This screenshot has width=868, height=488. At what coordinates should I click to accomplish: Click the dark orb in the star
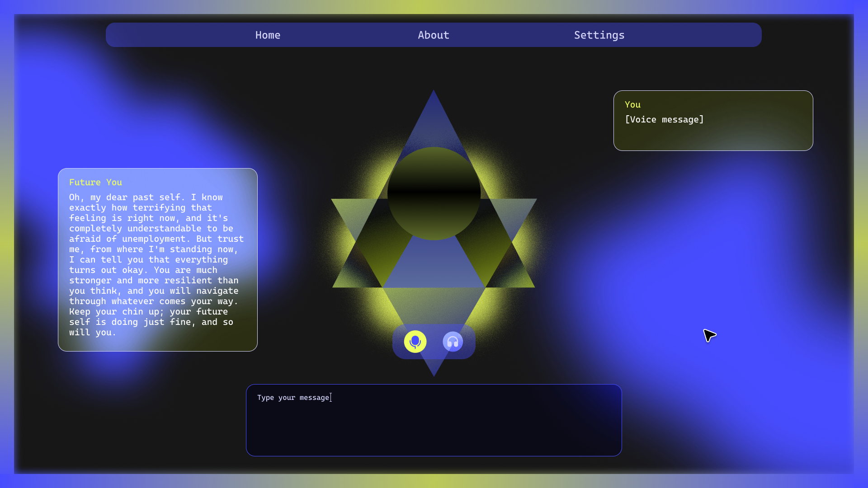pyautogui.click(x=434, y=193)
